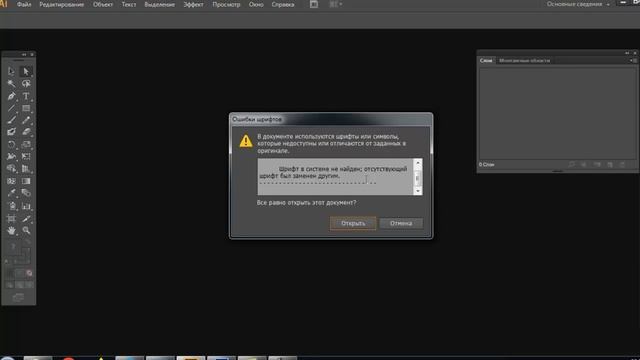Screen dimensions: 640x360
Task: Select the Lasso tool
Action: pyautogui.click(x=26, y=84)
